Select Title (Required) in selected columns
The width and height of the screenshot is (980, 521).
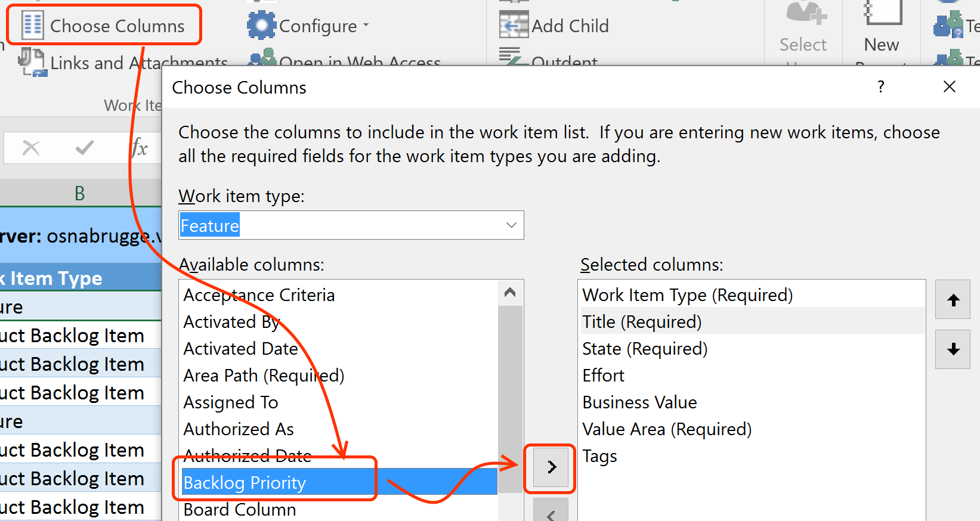pyautogui.click(x=642, y=322)
